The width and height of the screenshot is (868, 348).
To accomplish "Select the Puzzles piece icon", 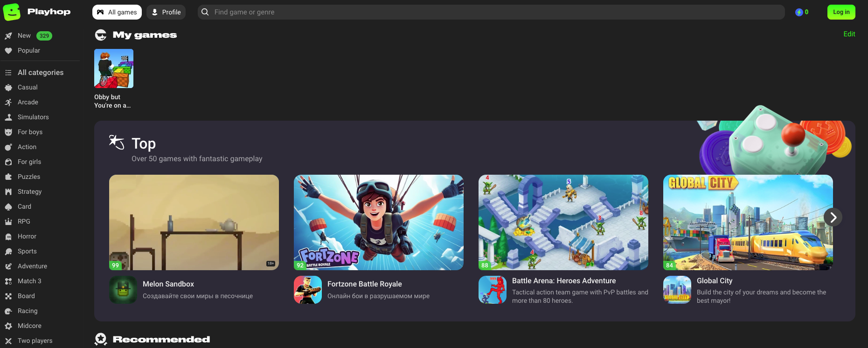I will pyautogui.click(x=8, y=177).
